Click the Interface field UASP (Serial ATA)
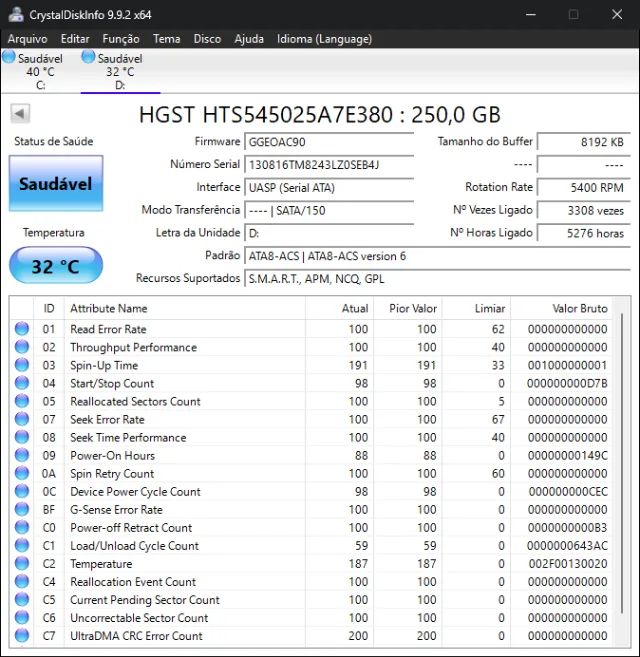This screenshot has width=640, height=657. coord(329,187)
